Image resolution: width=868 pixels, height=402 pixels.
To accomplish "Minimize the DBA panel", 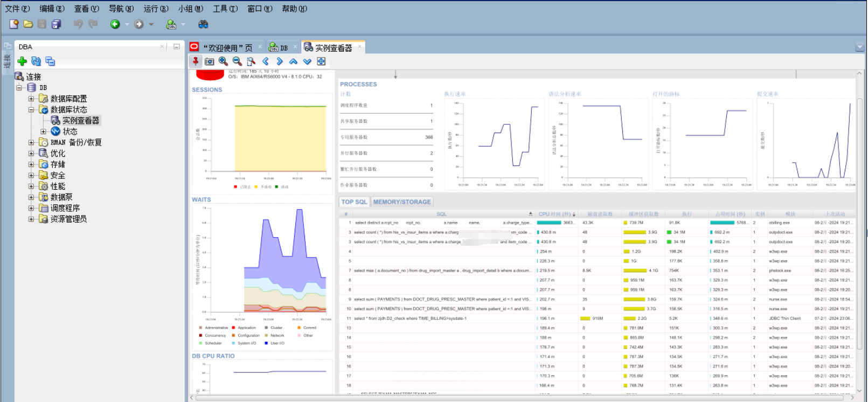I will pos(176,47).
